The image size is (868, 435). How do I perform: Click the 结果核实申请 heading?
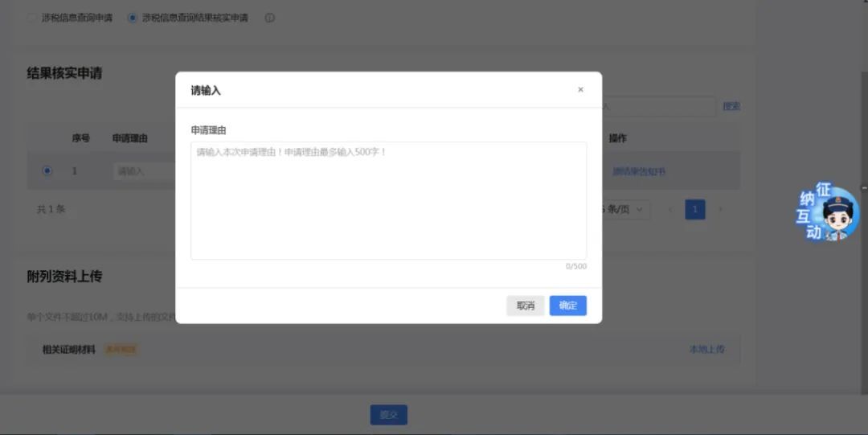point(64,73)
